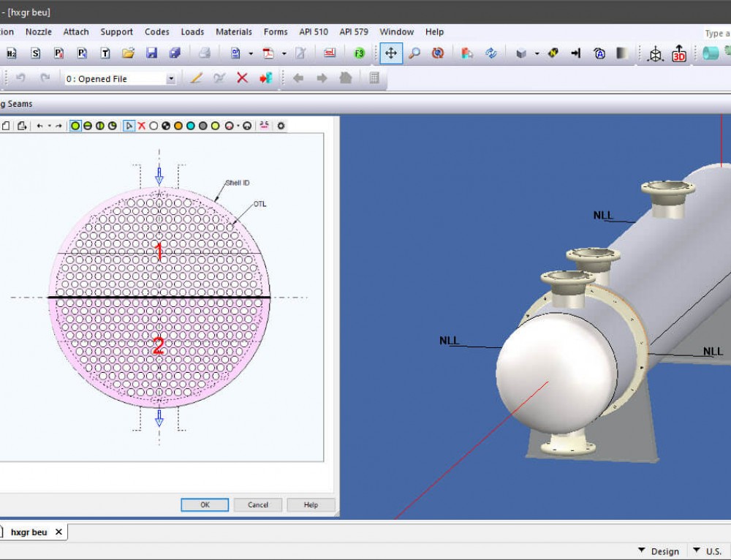The height and width of the screenshot is (560, 731).
Task: Click the search field labeled 'Type a'
Action: (717, 34)
